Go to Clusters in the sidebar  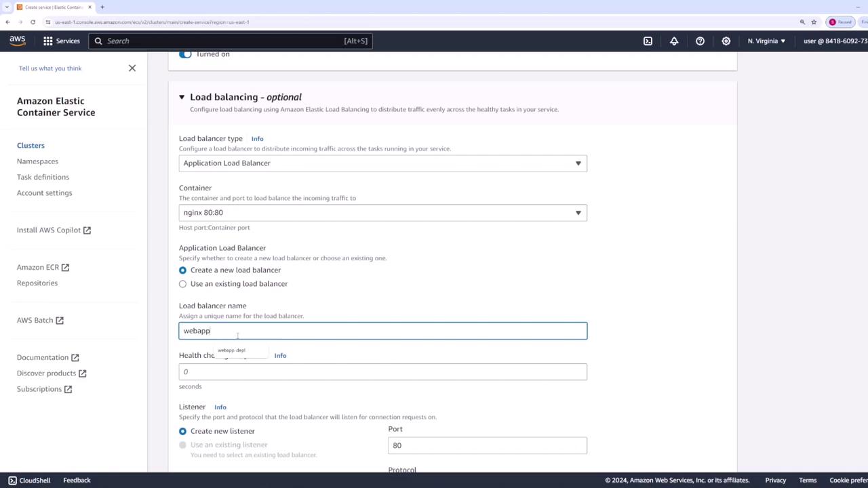point(31,145)
